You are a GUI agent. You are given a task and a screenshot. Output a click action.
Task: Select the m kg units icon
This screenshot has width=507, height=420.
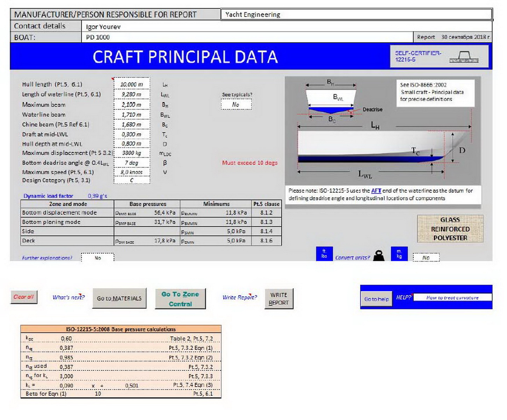(399, 254)
